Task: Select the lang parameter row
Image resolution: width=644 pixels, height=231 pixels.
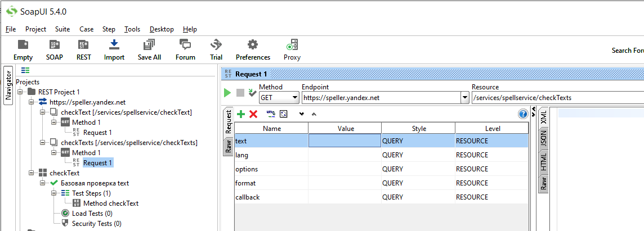Action: [381, 155]
